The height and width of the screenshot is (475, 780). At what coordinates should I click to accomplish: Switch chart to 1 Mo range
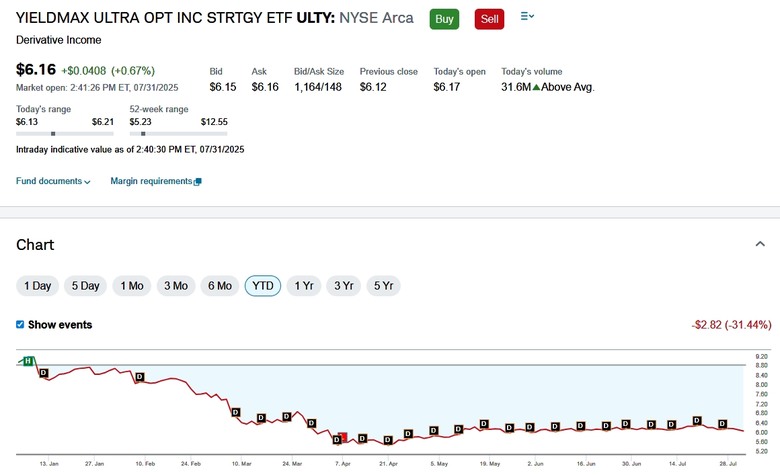click(x=132, y=286)
